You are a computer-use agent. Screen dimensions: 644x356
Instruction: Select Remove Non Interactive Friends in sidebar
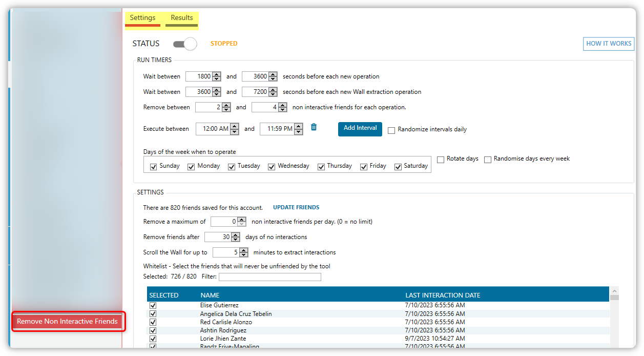(x=67, y=322)
